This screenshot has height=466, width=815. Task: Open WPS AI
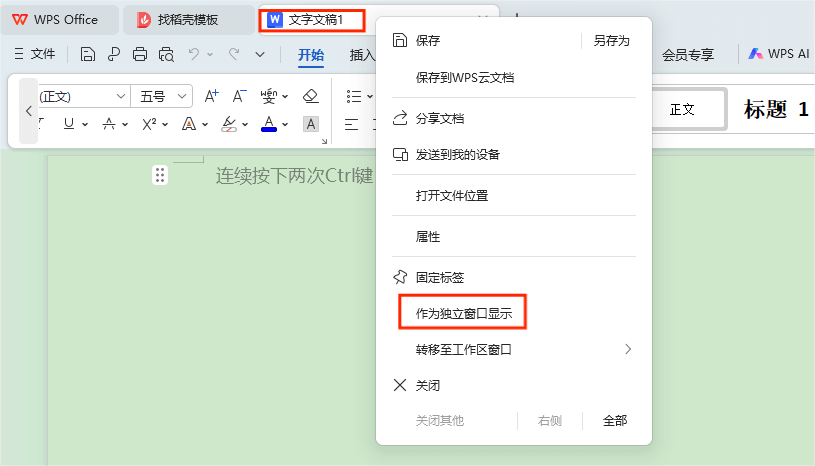coord(778,54)
